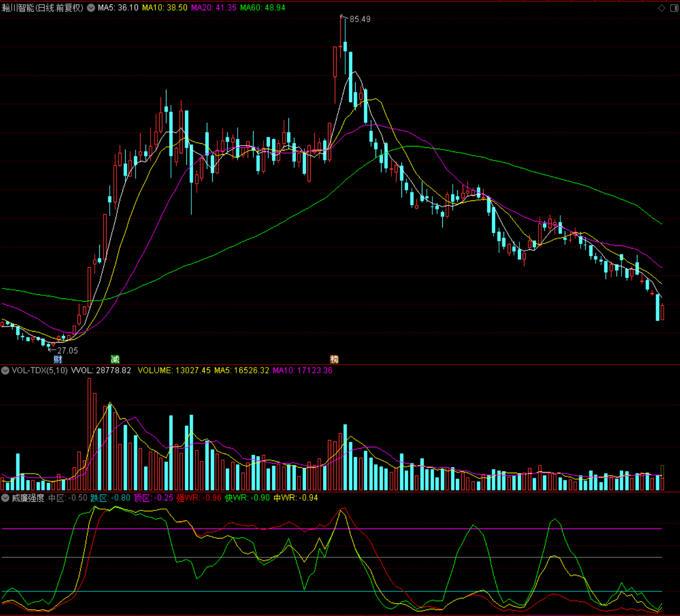Viewport: 680px width, 616px height.
Task: Open the VOL-TDX indicator dropdown arrow
Action: [x=5, y=371]
